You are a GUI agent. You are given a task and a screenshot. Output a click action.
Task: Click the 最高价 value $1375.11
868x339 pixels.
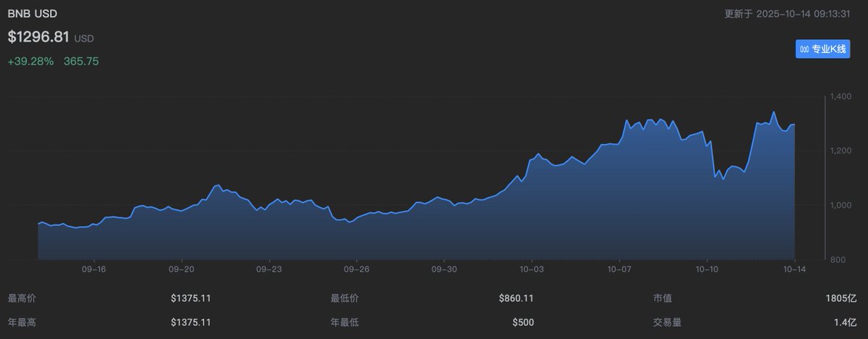[x=190, y=298]
